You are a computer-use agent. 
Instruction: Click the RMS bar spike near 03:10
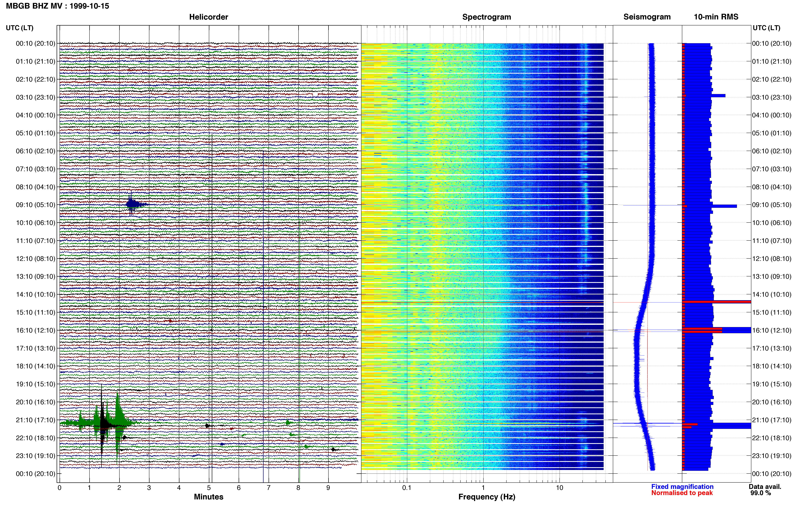tap(704, 96)
